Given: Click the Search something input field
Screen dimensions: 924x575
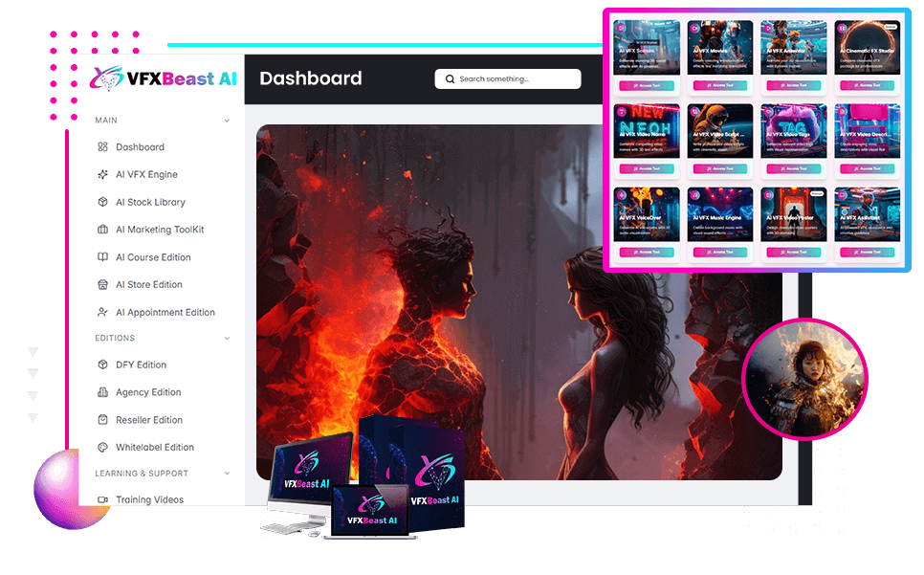Looking at the screenshot, I should coord(508,78).
